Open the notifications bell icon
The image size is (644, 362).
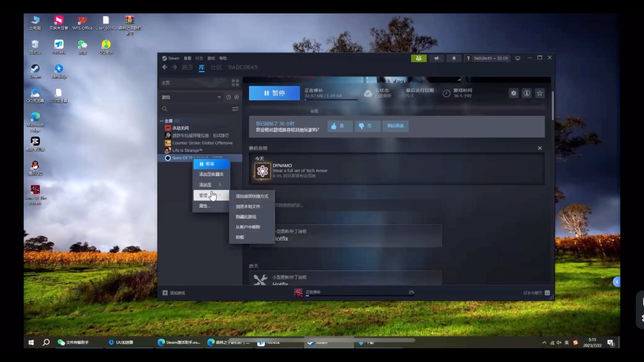coord(454,58)
